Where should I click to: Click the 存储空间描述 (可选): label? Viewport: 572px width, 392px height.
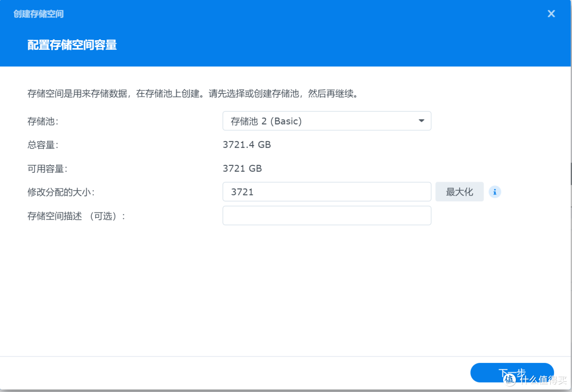(76, 216)
